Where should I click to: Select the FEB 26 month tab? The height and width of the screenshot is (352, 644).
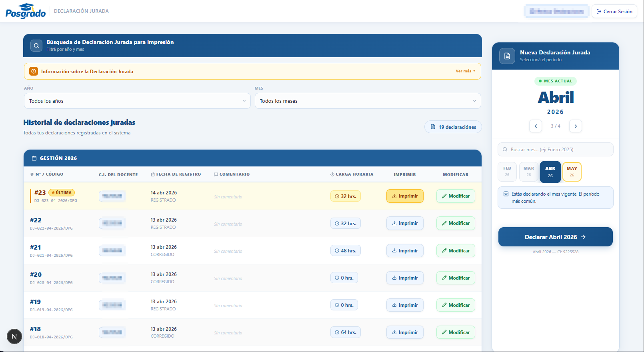507,172
